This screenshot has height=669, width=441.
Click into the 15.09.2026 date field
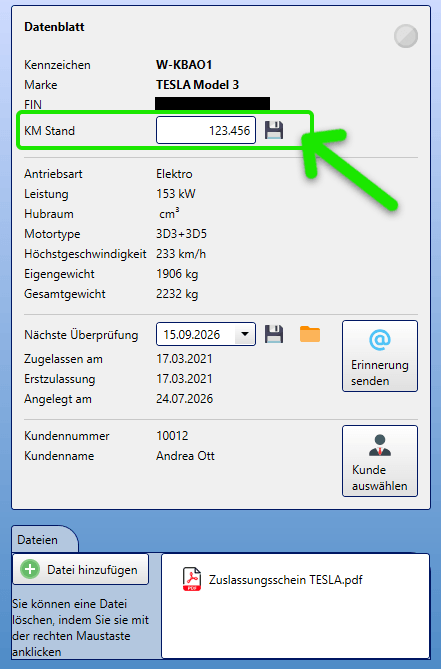pyautogui.click(x=196, y=334)
